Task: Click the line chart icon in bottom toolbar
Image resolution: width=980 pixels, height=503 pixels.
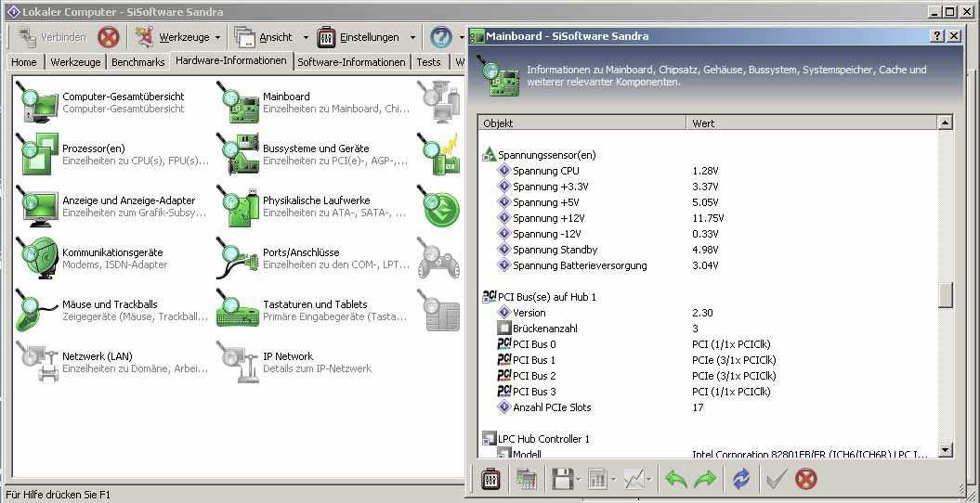Action: 634,479
